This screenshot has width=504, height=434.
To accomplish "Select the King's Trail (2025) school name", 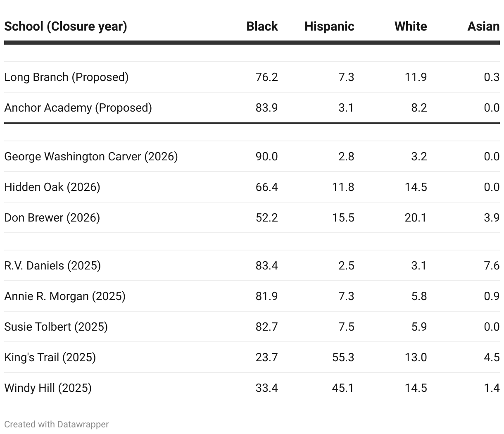I will (50, 358).
